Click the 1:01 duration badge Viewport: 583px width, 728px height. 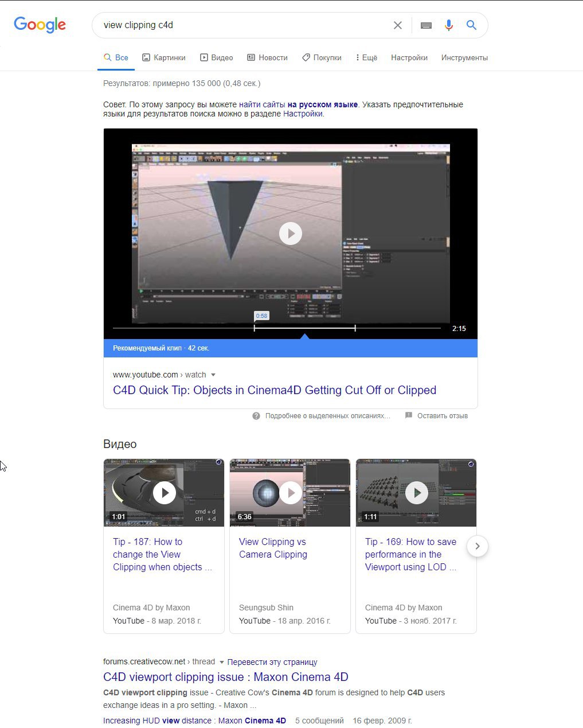119,517
